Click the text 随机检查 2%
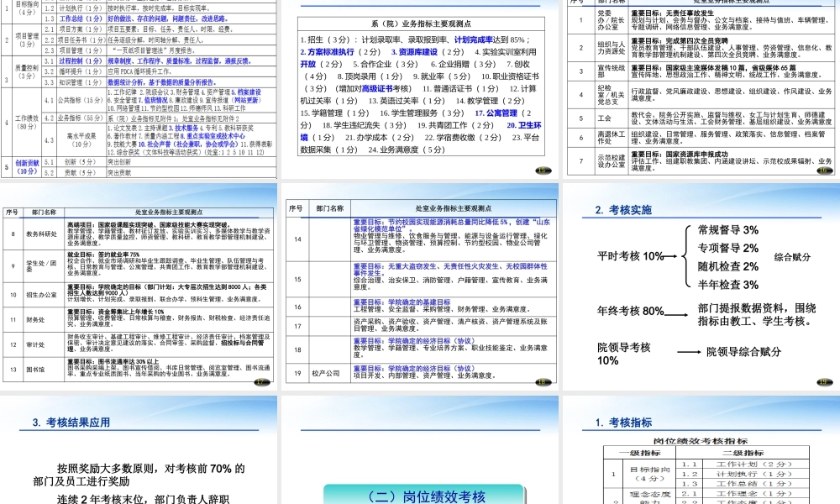The height and width of the screenshot is (504, 840). (x=728, y=266)
